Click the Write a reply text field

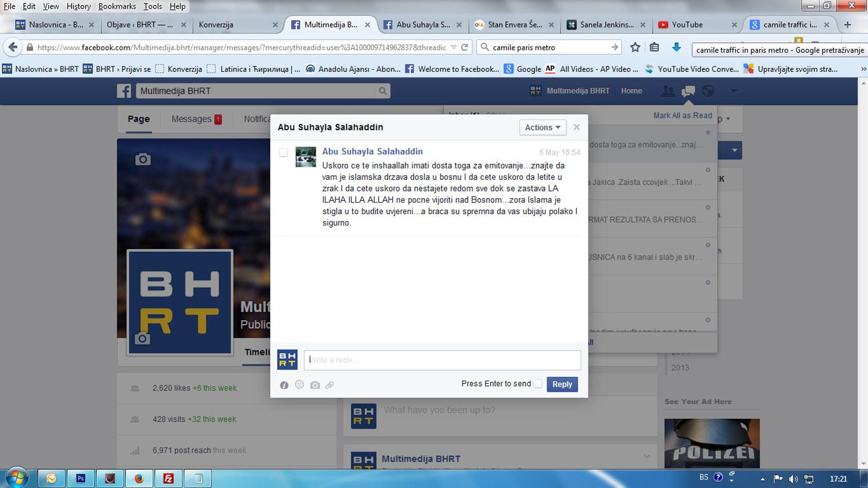pyautogui.click(x=442, y=360)
